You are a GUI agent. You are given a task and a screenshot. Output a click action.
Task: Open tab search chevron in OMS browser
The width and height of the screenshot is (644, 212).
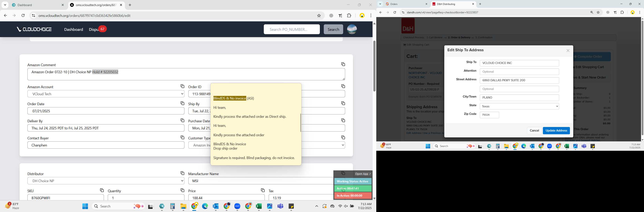pyautogui.click(x=5, y=5)
